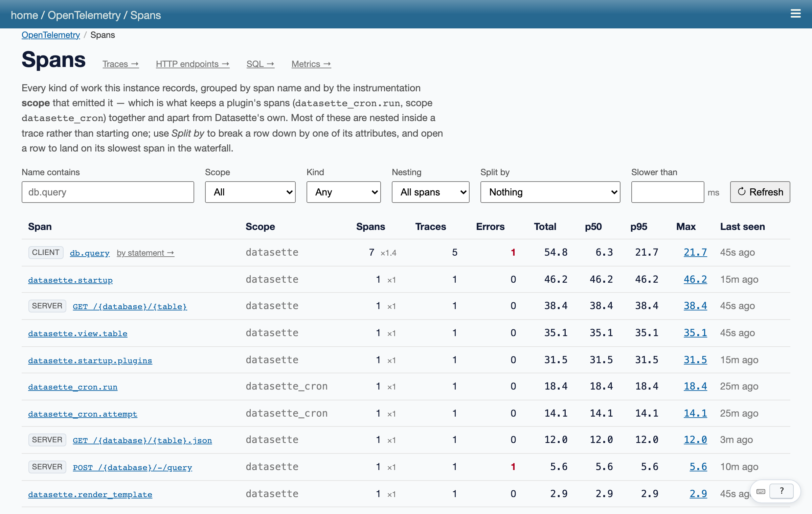The width and height of the screenshot is (812, 514).
Task: Click the red error count on POST row
Action: coord(513,467)
